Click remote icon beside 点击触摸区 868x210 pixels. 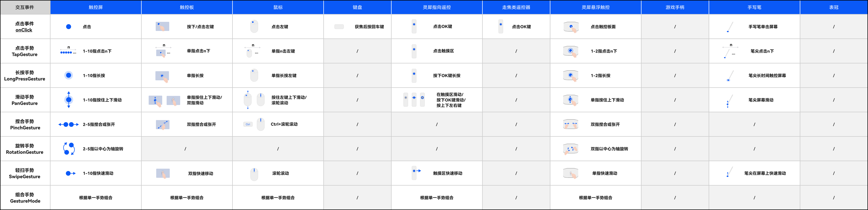(414, 51)
